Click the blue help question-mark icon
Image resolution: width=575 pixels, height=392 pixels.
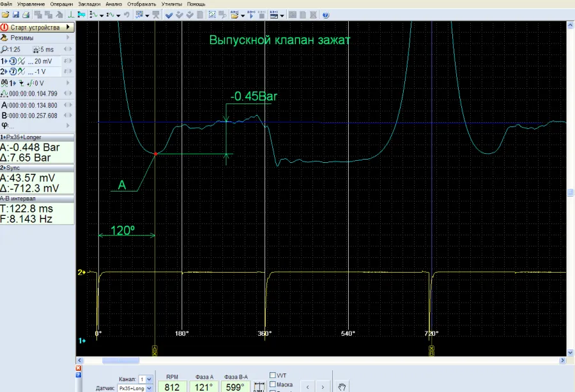click(x=325, y=15)
